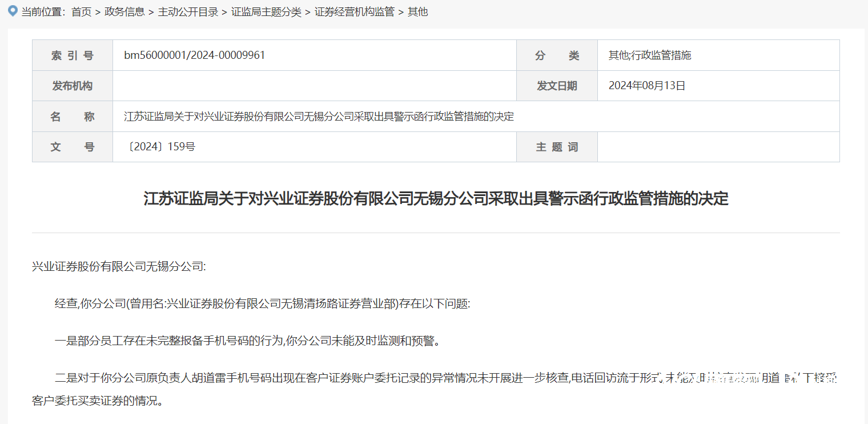
Task: Click the 名称 header cell
Action: click(x=73, y=117)
